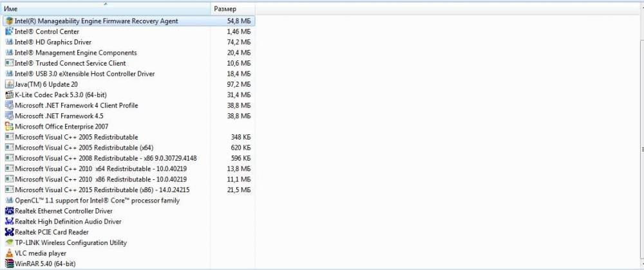Click the K-Lite Codec Pack icon
The image size is (644, 270).
click(x=9, y=95)
